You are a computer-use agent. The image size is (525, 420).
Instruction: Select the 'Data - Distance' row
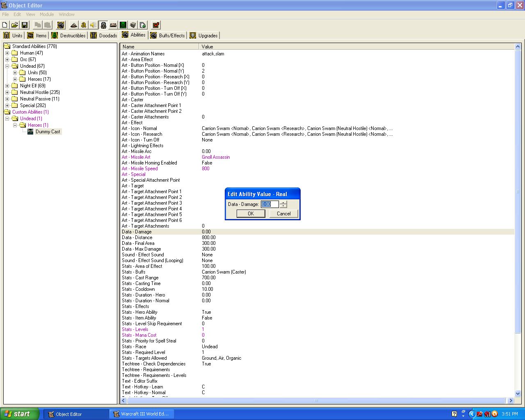[x=317, y=237]
